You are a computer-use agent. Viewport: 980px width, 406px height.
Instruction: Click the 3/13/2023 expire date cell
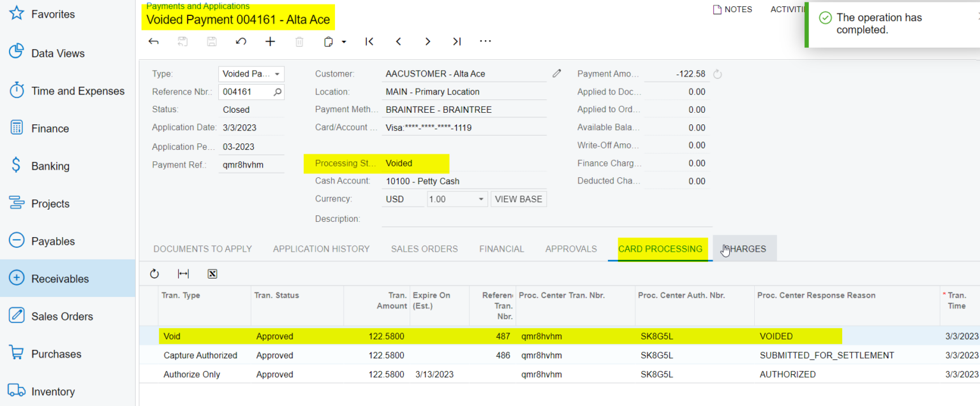point(440,374)
